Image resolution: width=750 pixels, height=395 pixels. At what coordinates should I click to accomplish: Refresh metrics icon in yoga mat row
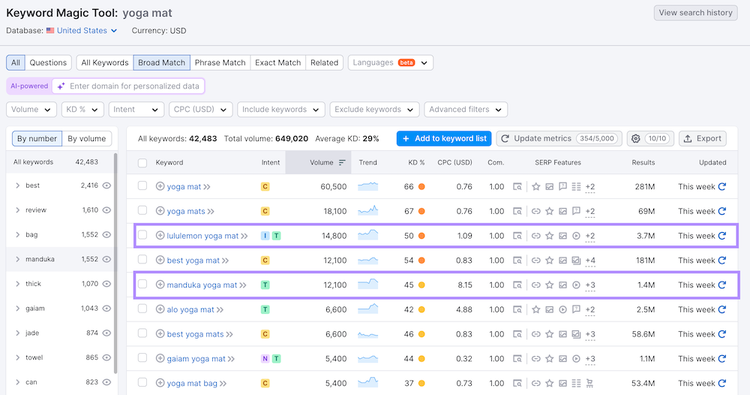tap(722, 187)
